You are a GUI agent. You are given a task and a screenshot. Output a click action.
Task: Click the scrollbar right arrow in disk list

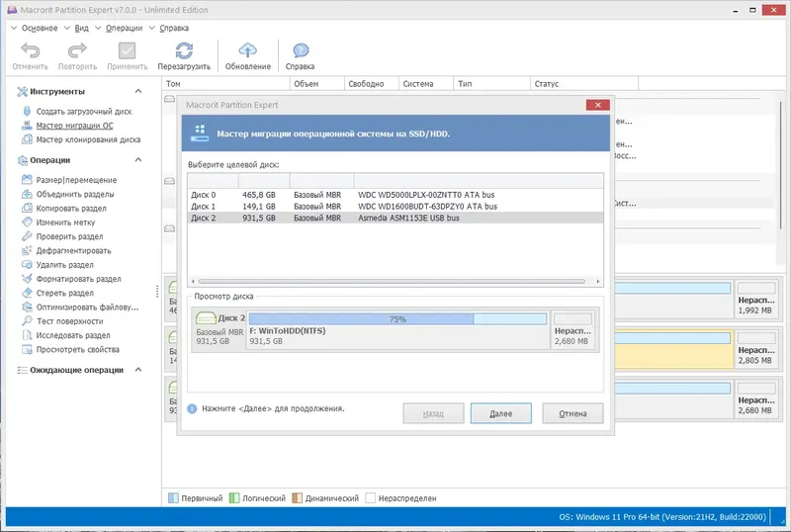pyautogui.click(x=598, y=282)
